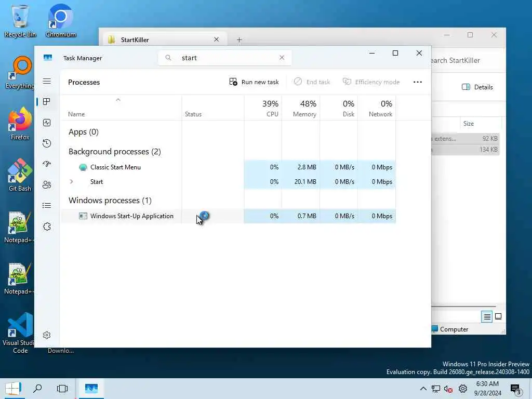This screenshot has width=532, height=399.
Task: Open the Details page in Task Manager
Action: pos(47,205)
